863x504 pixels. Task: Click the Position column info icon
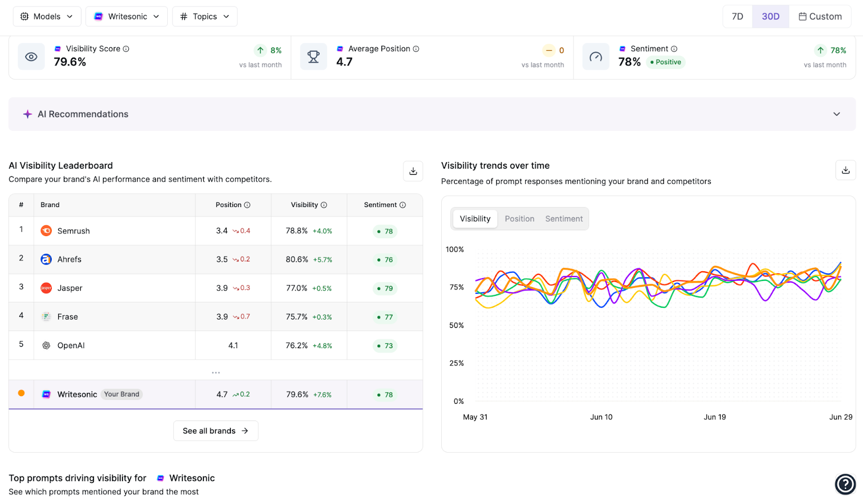247,205
